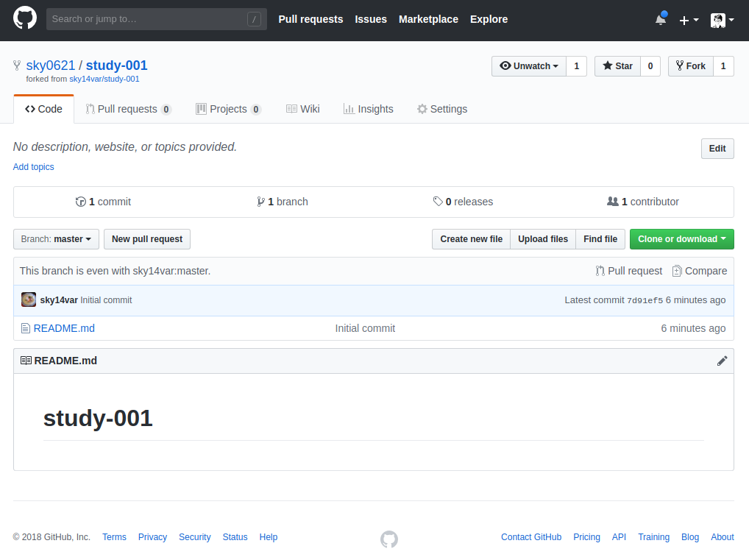Screen dimensions: 749x560
Task: Open the Insights tab
Action: (369, 109)
